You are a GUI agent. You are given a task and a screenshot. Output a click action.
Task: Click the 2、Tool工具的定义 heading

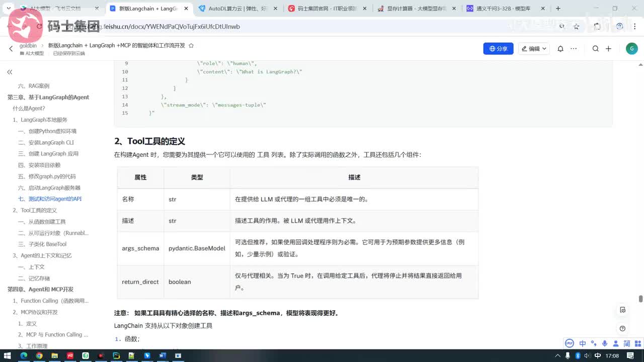pyautogui.click(x=149, y=141)
